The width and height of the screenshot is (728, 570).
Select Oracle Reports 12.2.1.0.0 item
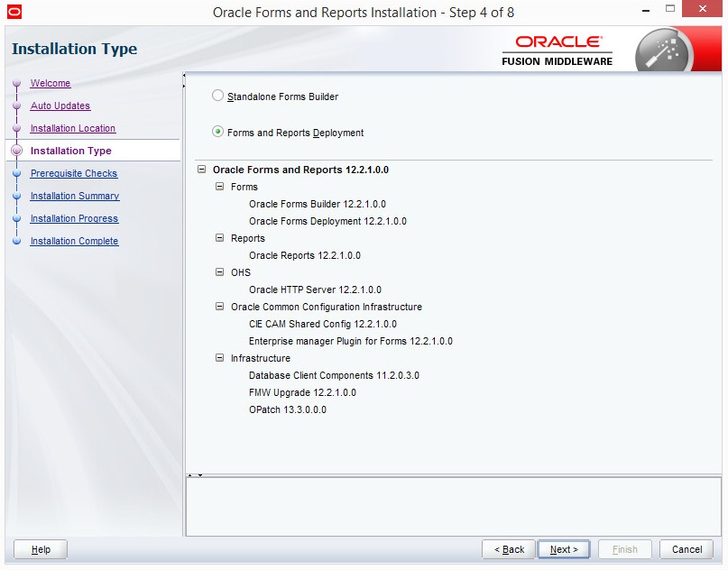click(x=305, y=256)
